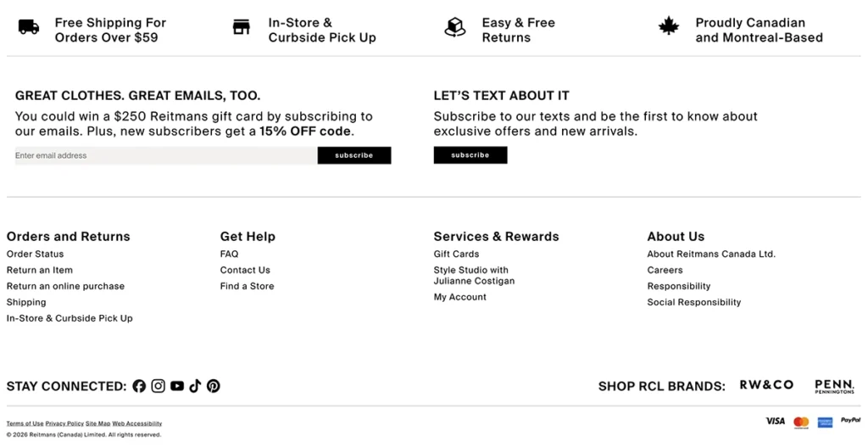Click the Canadian maple leaf icon
Screen dimensions: 868x448
pyautogui.click(x=669, y=27)
